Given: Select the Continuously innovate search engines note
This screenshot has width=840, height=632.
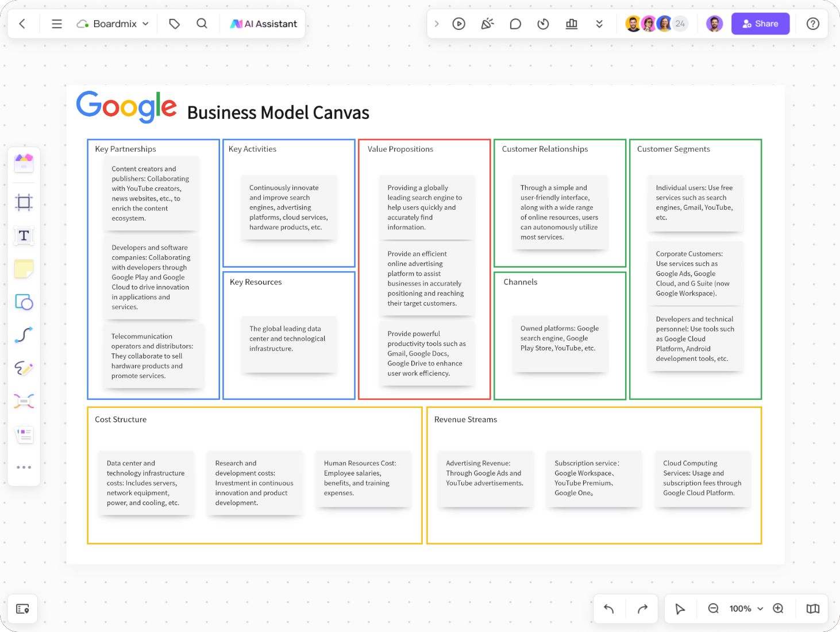Looking at the screenshot, I should 288,207.
